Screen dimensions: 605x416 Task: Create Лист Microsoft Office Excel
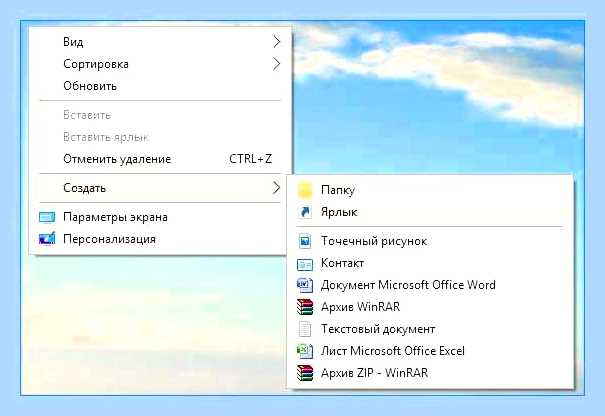click(430, 351)
